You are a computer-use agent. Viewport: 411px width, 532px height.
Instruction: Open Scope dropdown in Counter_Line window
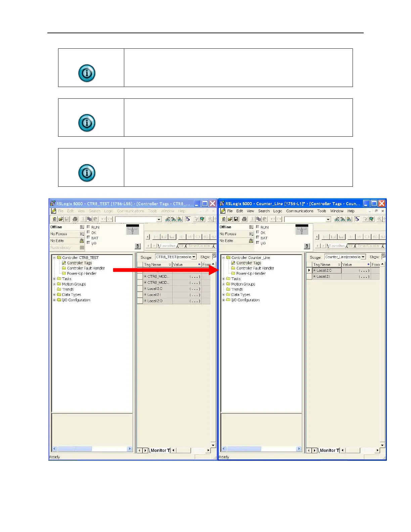363,257
